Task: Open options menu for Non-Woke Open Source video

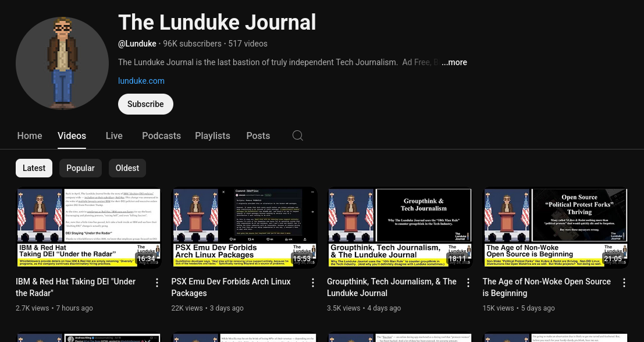Action: [x=624, y=283]
